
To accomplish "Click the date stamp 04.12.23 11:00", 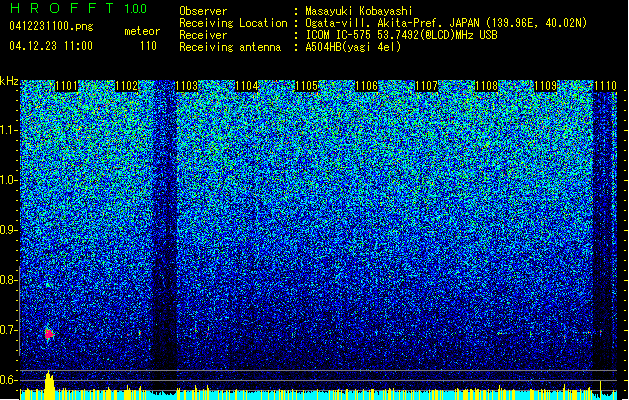I will point(51,46).
